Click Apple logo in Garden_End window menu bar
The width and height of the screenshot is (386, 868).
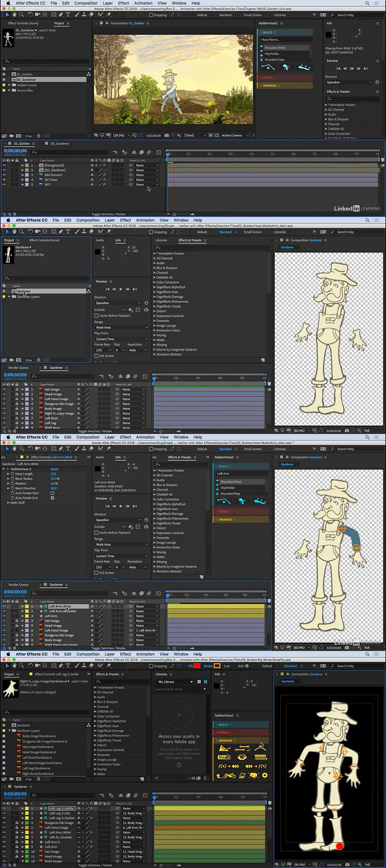pyautogui.click(x=7, y=3)
